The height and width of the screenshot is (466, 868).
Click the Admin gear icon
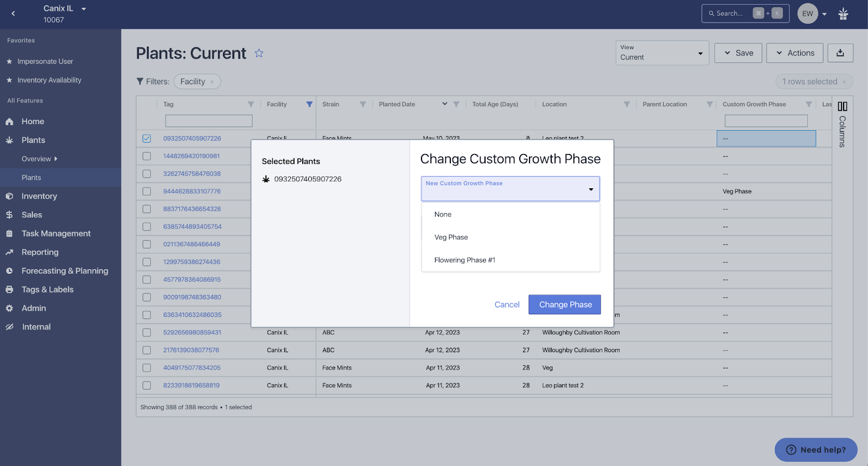click(9, 308)
